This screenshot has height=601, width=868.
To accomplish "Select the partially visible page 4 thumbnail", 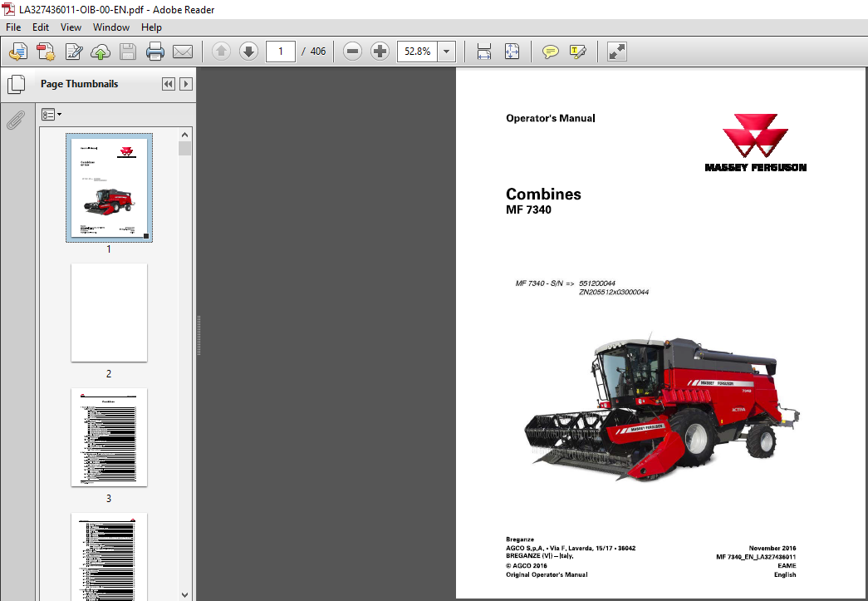I will [x=109, y=557].
